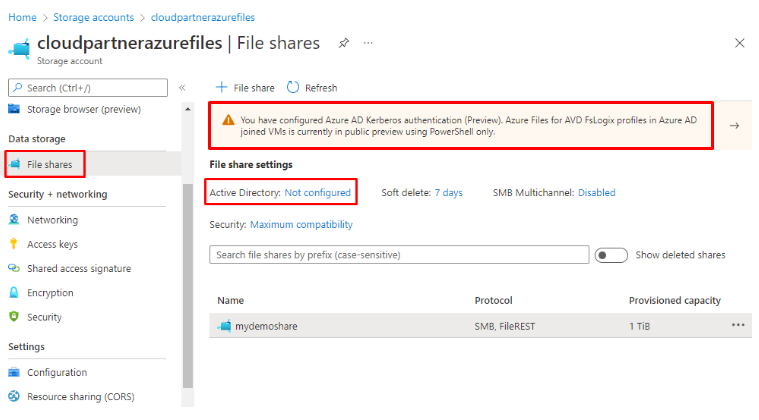Screen dimensions: 759x420
Task: Click the search file shares prefix field
Action: 399,255
